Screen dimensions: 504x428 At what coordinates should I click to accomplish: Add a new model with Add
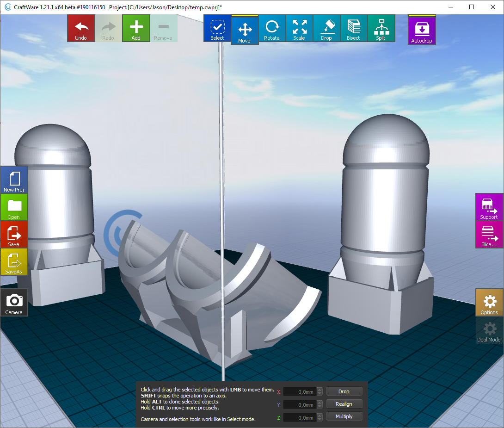pos(136,28)
